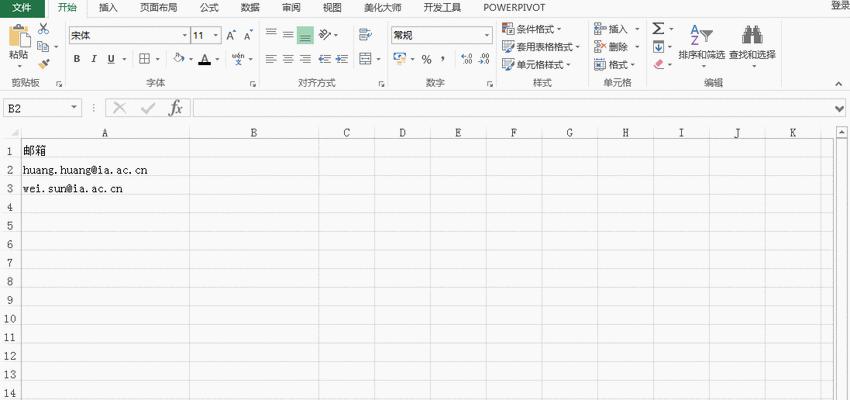Decrease decimal places
This screenshot has width=850, height=400.
click(484, 59)
